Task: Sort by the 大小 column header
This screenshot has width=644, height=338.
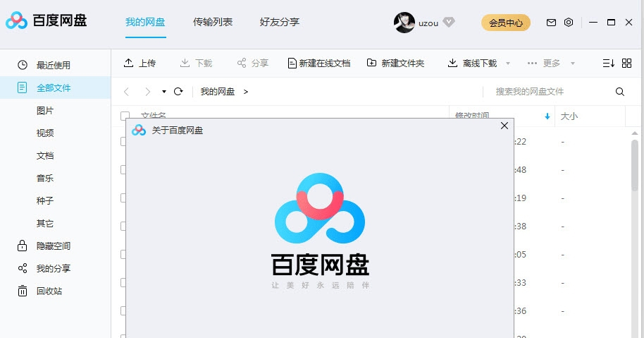Action: 569,116
